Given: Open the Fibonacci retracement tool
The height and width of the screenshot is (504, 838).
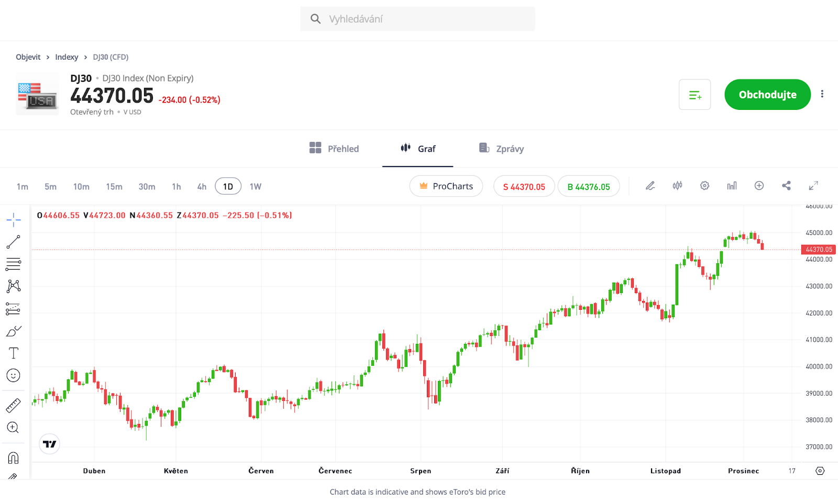Looking at the screenshot, I should click(x=14, y=264).
